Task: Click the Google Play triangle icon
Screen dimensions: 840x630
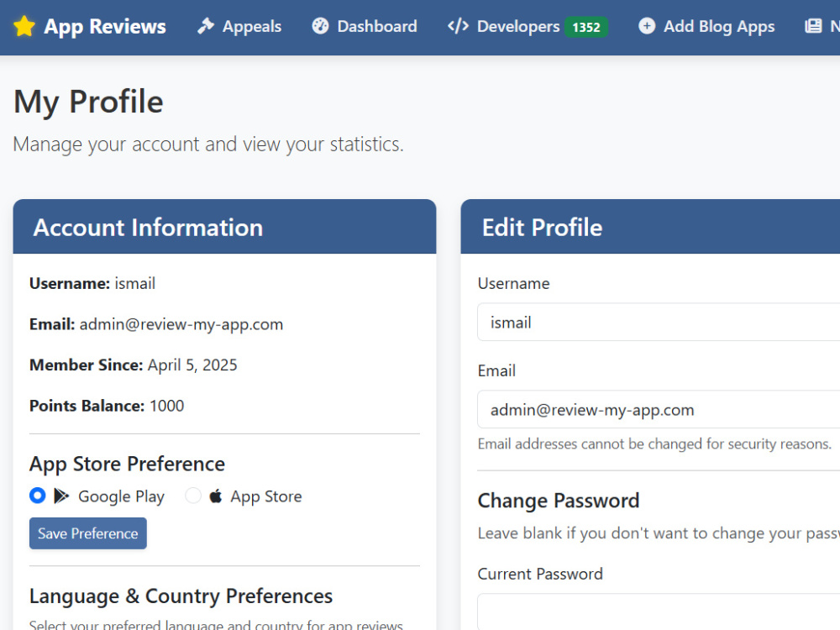Action: pos(61,496)
